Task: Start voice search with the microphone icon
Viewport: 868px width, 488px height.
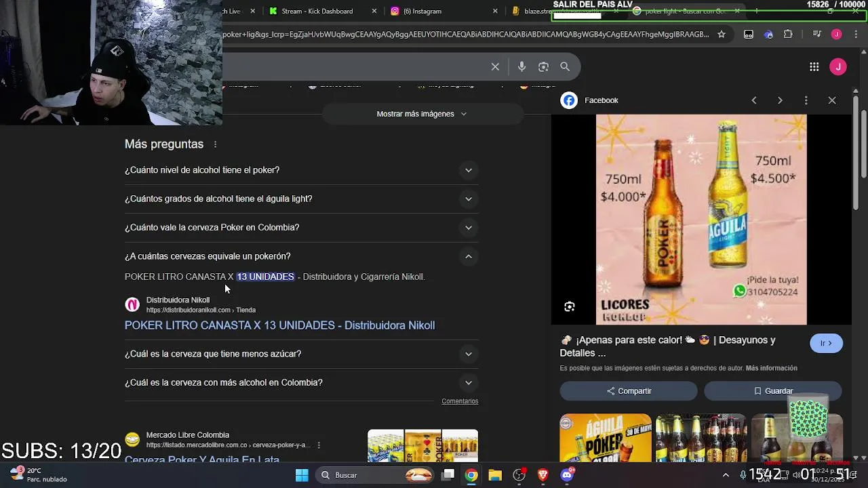Action: pos(521,66)
